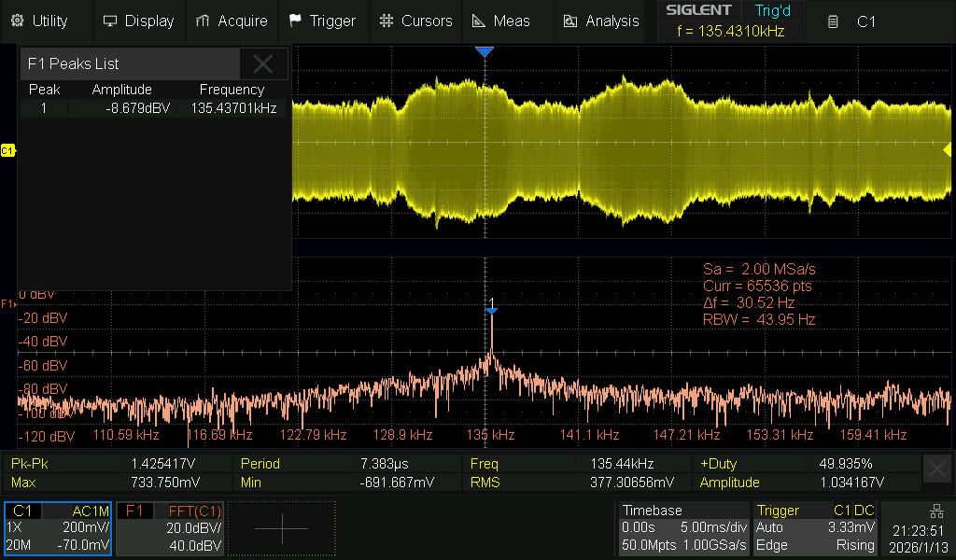Open the F1 FFT(C1) settings box
The image size is (956, 560).
tap(170, 528)
